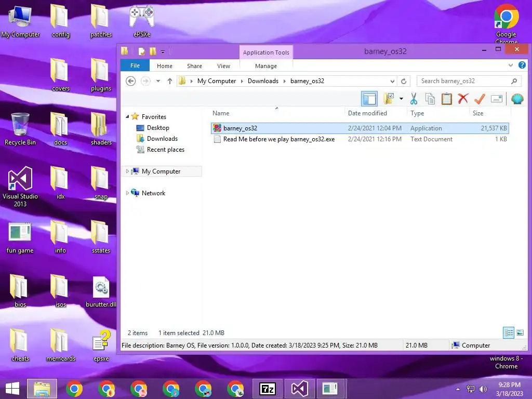Select the barney_os32 application file

tap(360, 128)
